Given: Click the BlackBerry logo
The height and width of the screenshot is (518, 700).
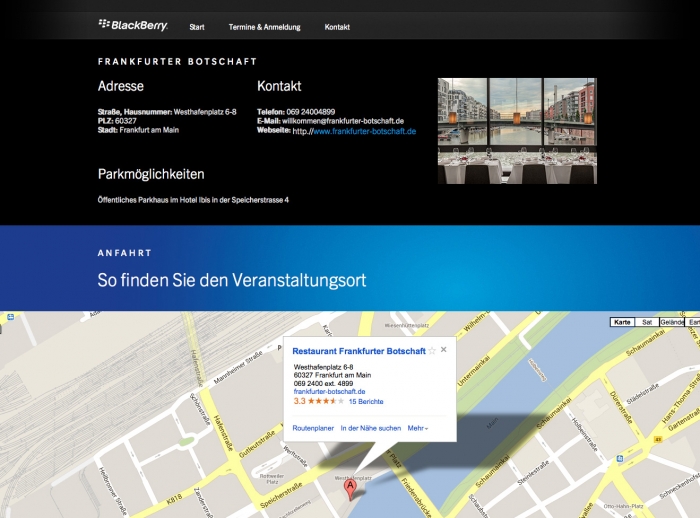Looking at the screenshot, I should pos(133,25).
